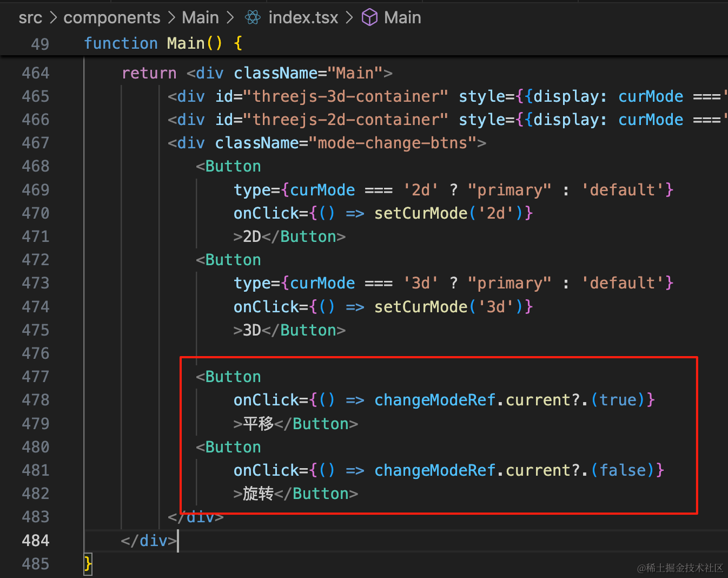Expand chevron after 'index.tsx' breadcrumb
This screenshot has width=728, height=578.
tap(349, 18)
